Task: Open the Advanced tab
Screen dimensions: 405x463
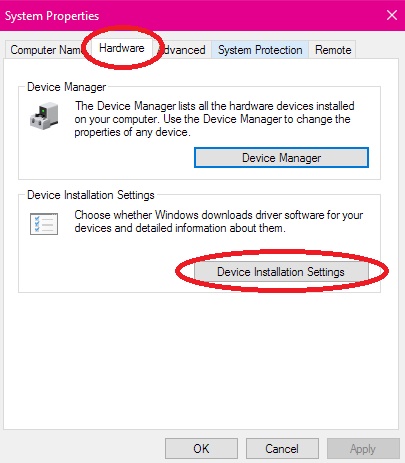Action: [183, 50]
